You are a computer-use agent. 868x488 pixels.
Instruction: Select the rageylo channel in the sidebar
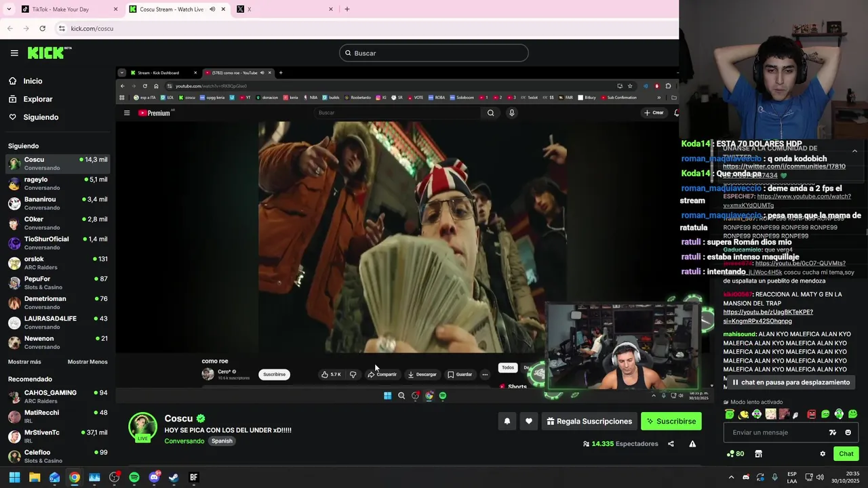click(x=58, y=183)
